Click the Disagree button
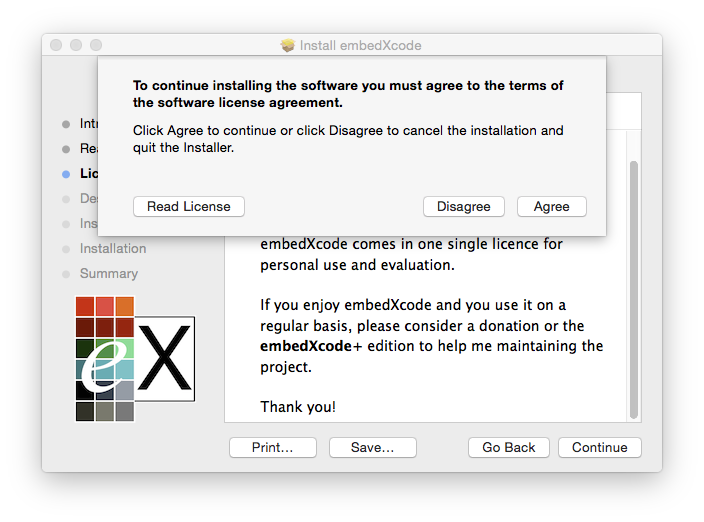The width and height of the screenshot is (704, 522). [463, 206]
